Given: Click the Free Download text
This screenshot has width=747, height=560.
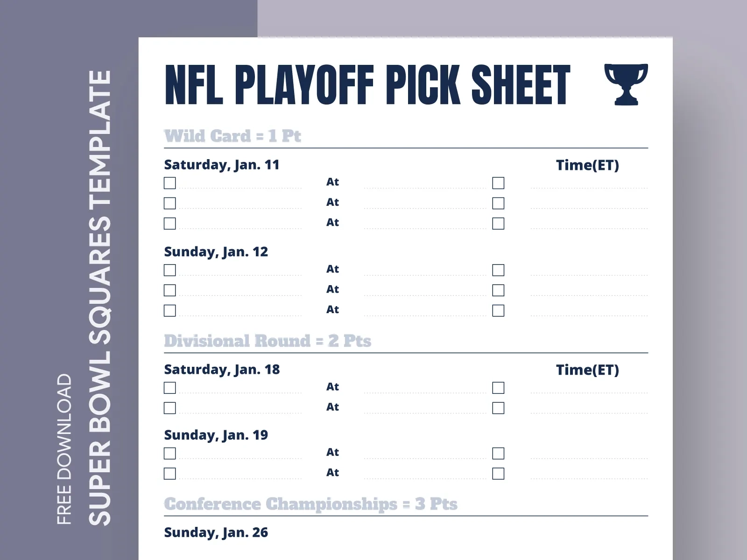Looking at the screenshot, I should coord(64,449).
